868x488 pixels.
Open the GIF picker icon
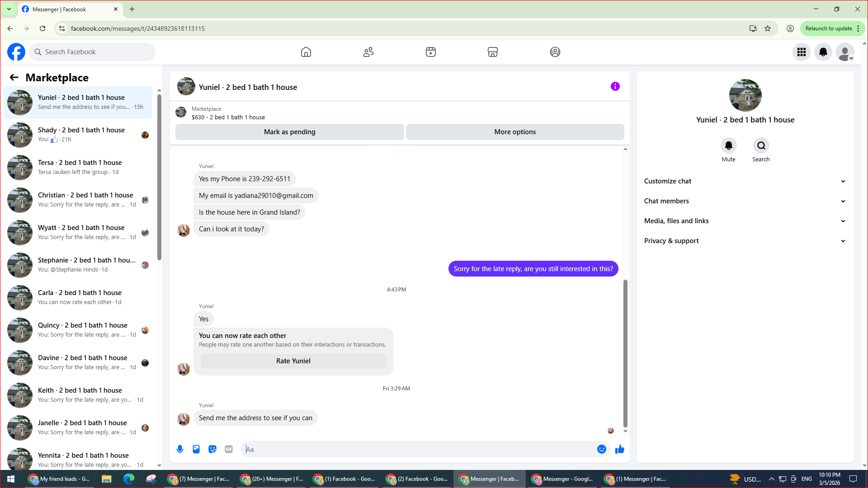229,449
